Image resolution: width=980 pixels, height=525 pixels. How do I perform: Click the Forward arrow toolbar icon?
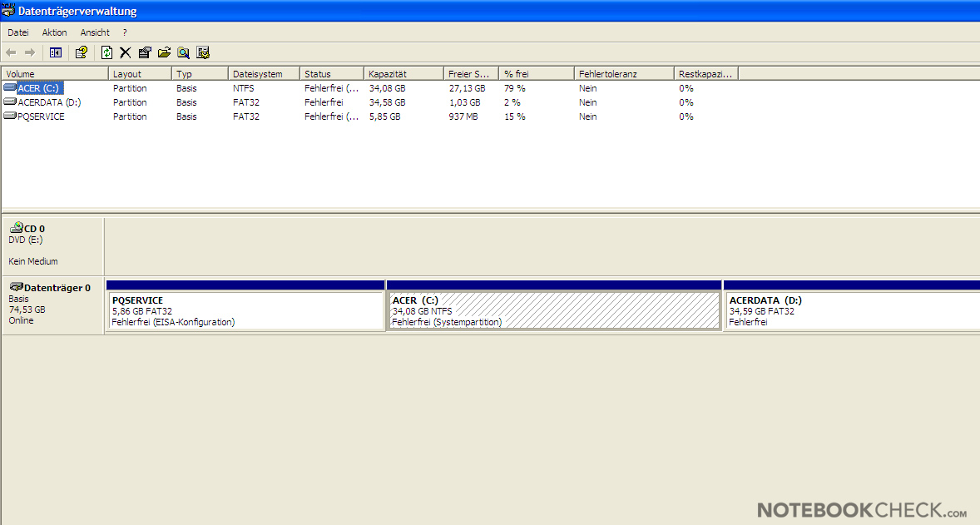(29, 52)
